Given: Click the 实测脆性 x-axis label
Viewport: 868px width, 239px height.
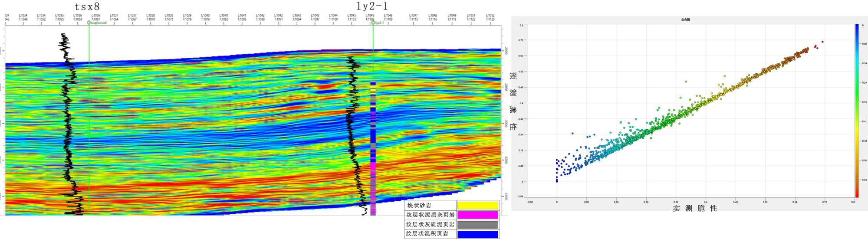Looking at the screenshot, I should (x=695, y=209).
